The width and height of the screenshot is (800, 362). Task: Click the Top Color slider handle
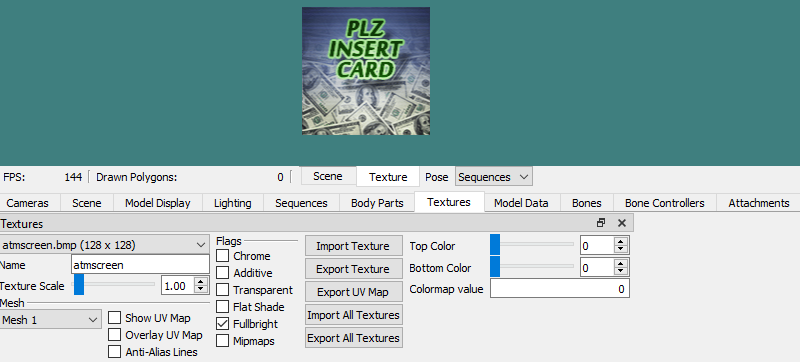(495, 245)
